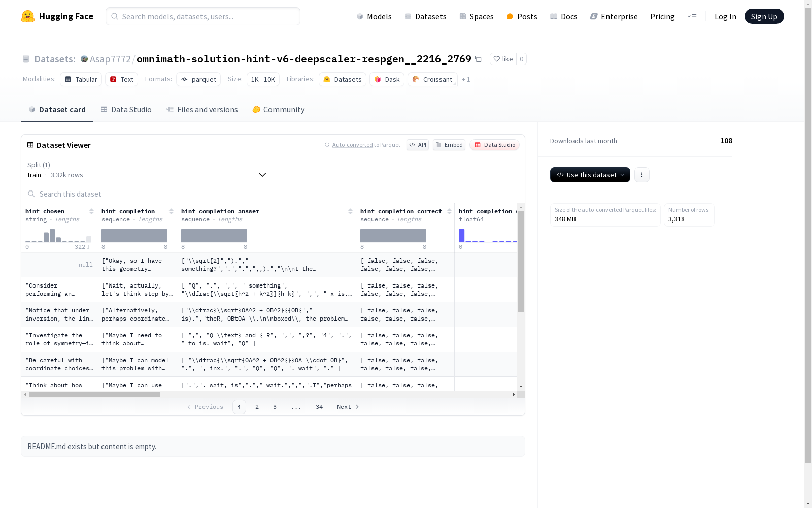
Task: Click the Datasets breadcrumb icon
Action: pyautogui.click(x=26, y=59)
